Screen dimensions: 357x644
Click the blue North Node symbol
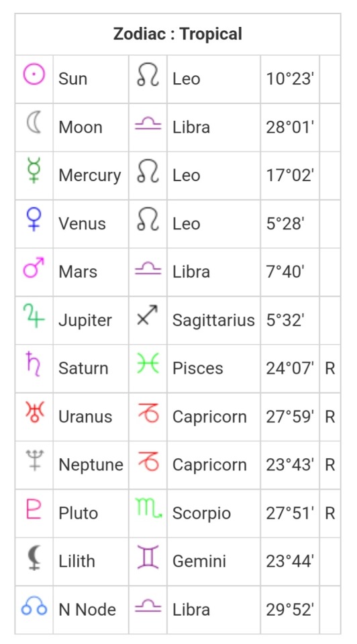[x=34, y=606]
